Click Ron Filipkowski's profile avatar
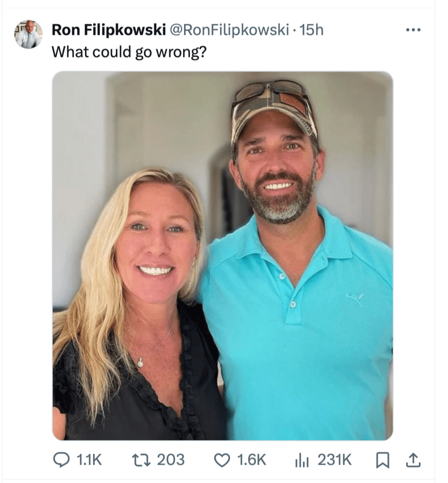The height and width of the screenshot is (483, 448). [28, 34]
